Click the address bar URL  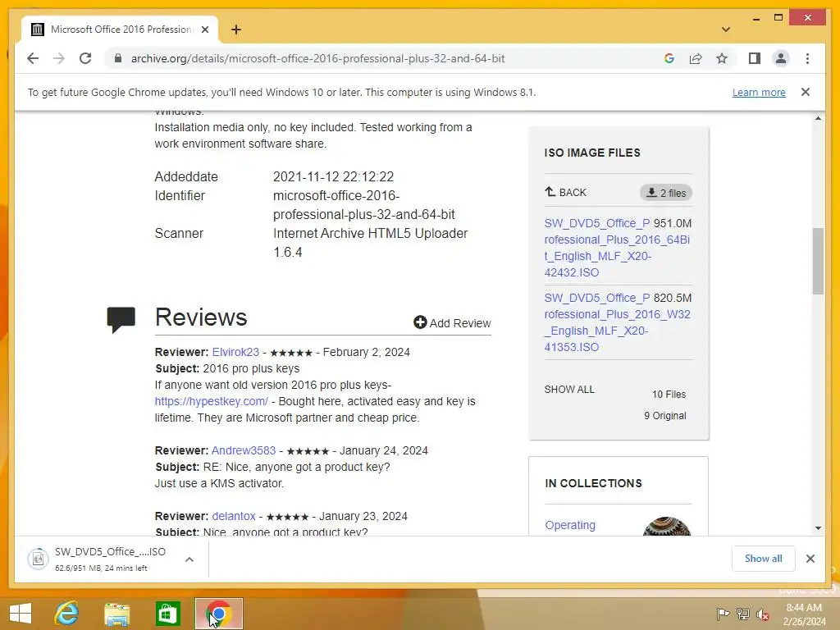coord(317,58)
